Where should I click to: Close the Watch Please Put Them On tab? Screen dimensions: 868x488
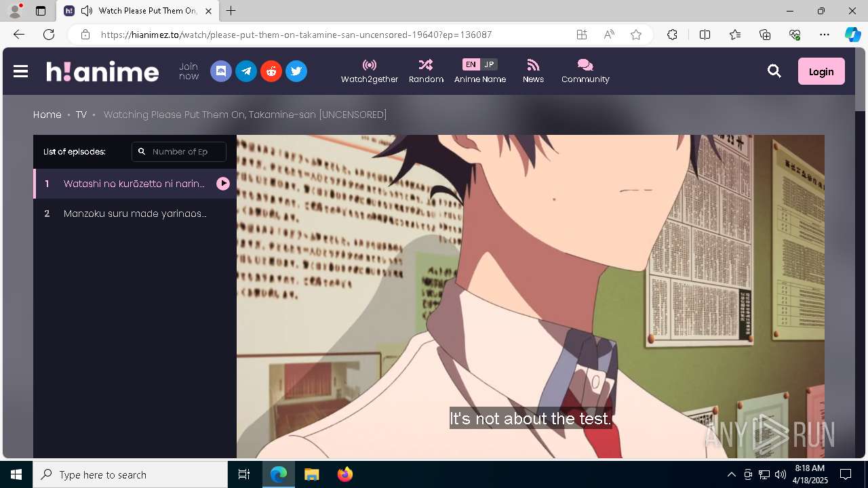pyautogui.click(x=208, y=11)
